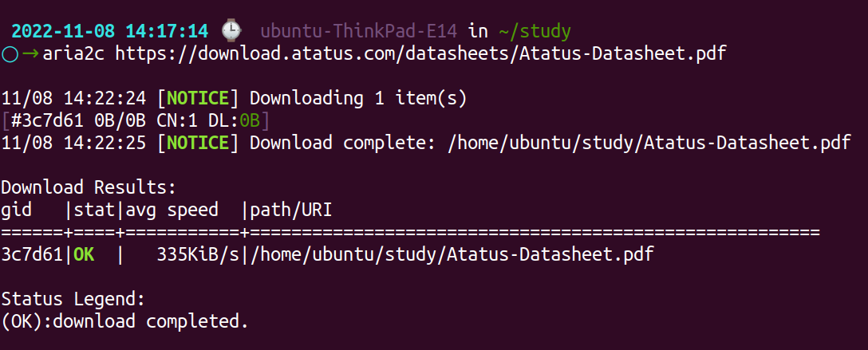The width and height of the screenshot is (868, 350).
Task: Click the aria2c command word
Action: 75,53
